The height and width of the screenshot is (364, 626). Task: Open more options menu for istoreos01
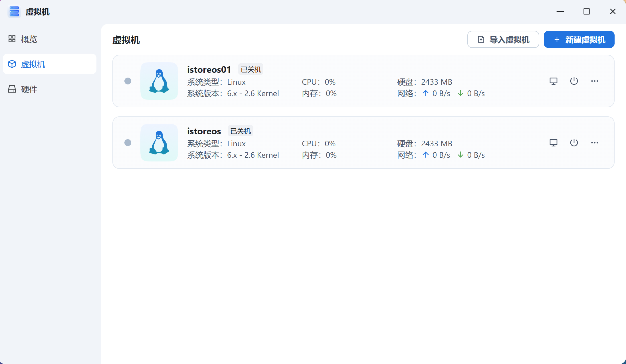pyautogui.click(x=595, y=81)
